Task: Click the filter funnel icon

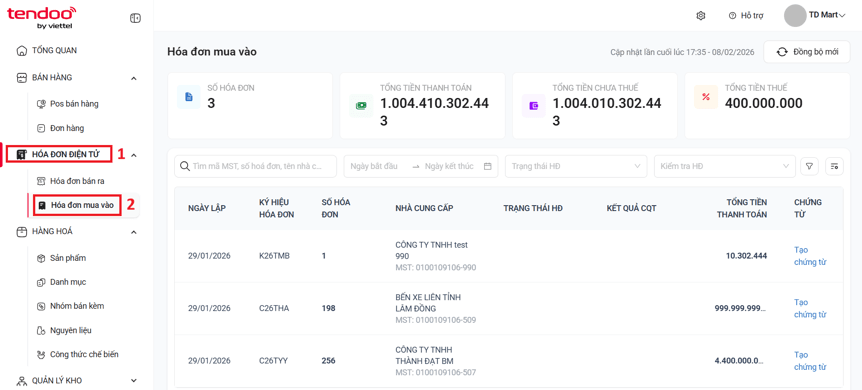Action: coord(809,166)
